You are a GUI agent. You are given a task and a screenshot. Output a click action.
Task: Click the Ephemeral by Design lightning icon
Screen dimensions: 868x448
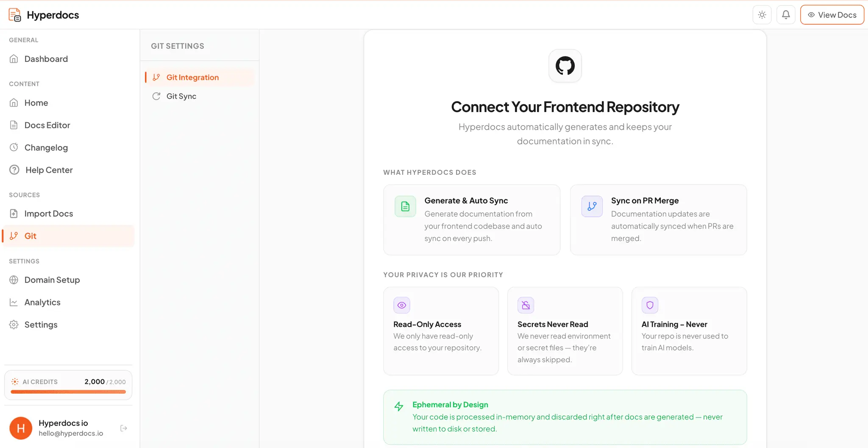point(399,406)
